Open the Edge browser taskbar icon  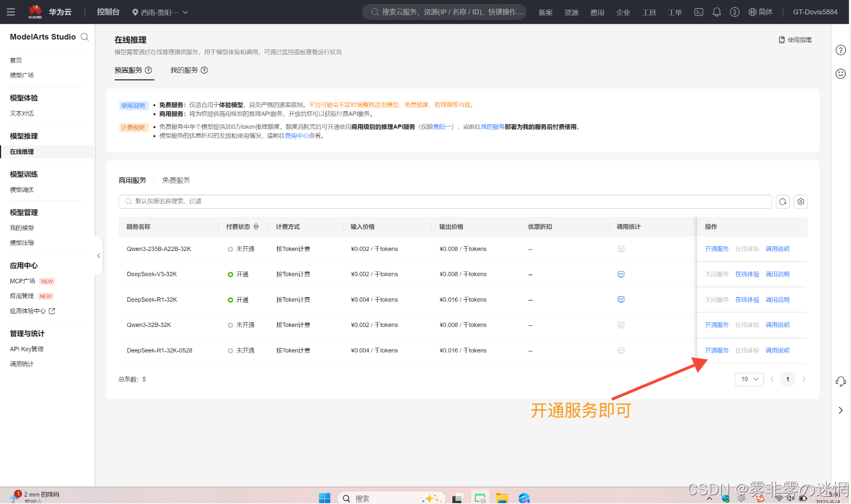(x=524, y=498)
